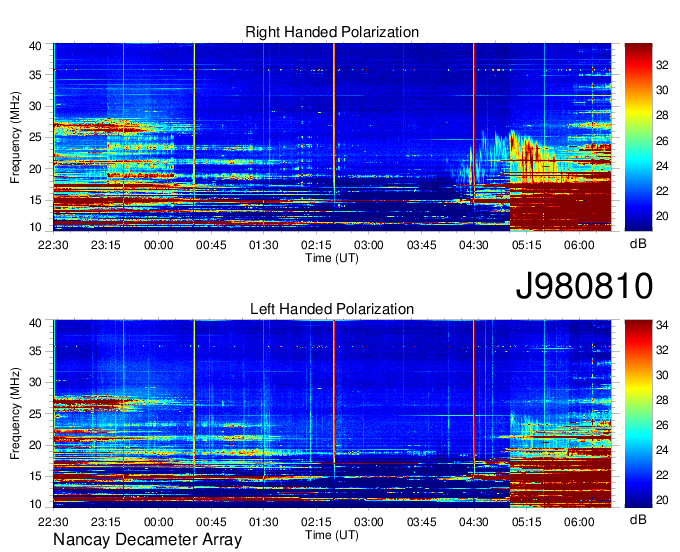Screen dimensions: 680x552
Task: Click the "06:00" tick under Right Handed plot
Action: 579,245
